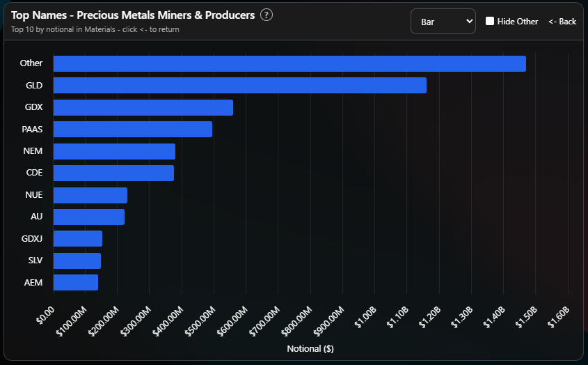Select the SLV bar
Viewport: 588px width, 365px height.
click(77, 261)
